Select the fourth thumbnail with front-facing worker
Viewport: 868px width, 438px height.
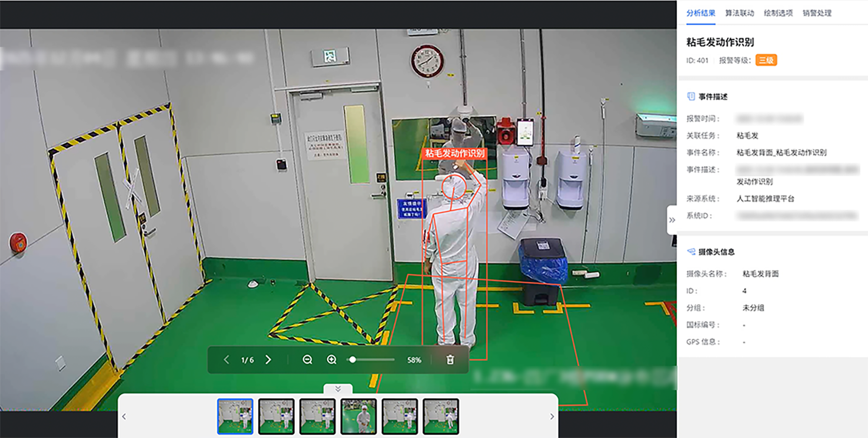click(359, 416)
